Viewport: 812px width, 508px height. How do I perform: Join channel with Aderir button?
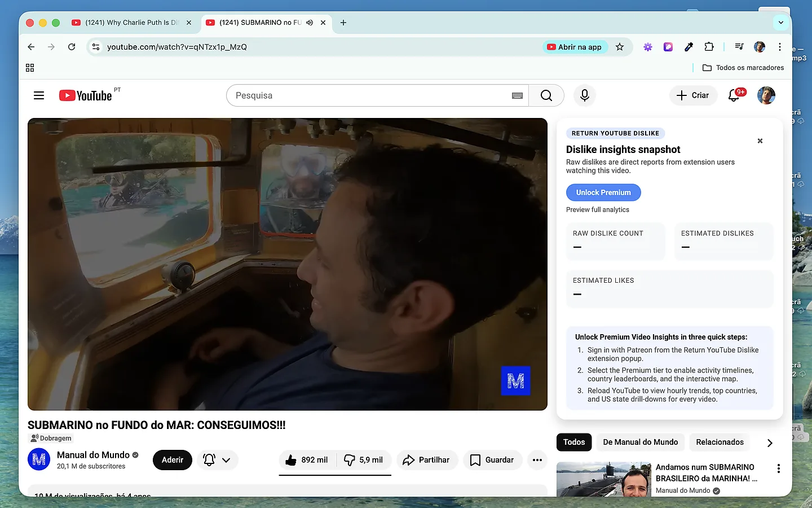173,460
